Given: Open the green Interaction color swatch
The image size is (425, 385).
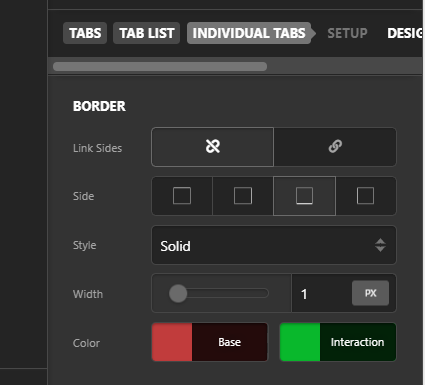Looking at the screenshot, I should pos(300,342).
